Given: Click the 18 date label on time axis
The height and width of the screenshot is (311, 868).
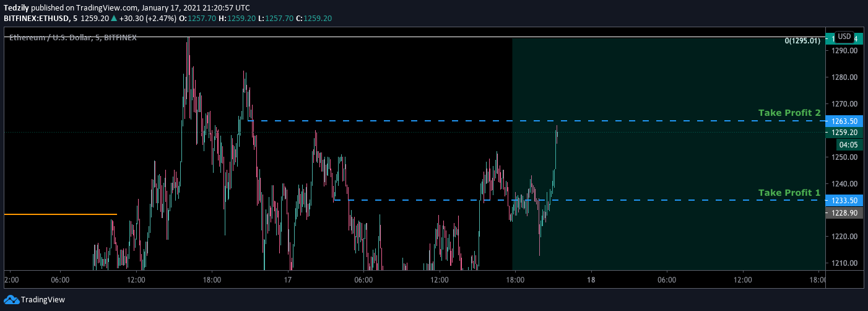Looking at the screenshot, I should 591,280.
